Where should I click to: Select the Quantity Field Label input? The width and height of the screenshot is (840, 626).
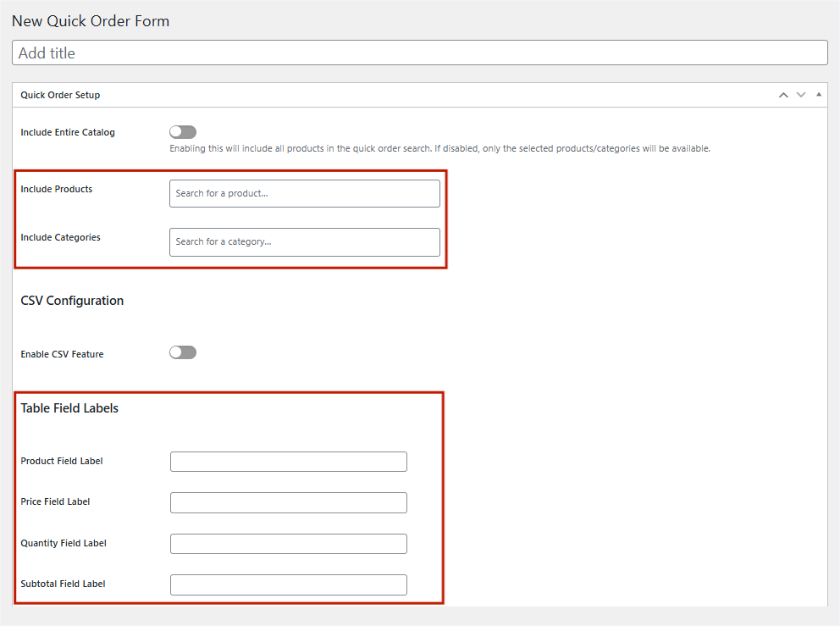pyautogui.click(x=288, y=543)
